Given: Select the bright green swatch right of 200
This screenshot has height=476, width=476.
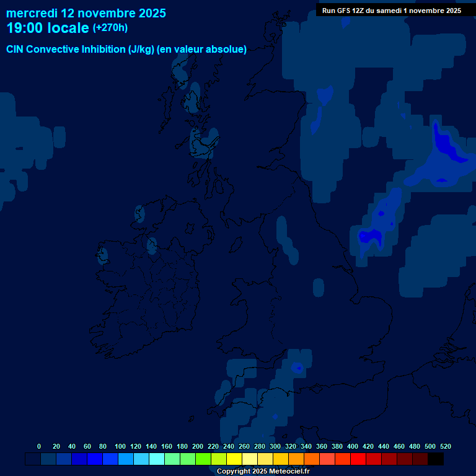Looking at the screenshot, I should coord(203,459).
